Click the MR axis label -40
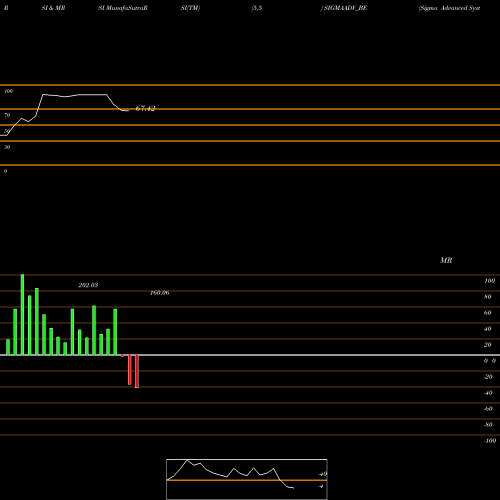 (488, 393)
